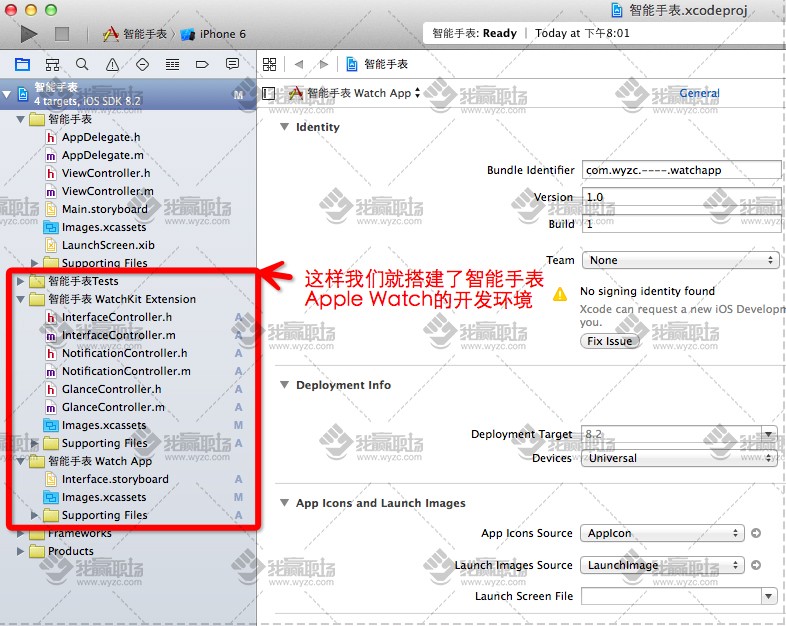Click the Run (play) button

coord(29,34)
